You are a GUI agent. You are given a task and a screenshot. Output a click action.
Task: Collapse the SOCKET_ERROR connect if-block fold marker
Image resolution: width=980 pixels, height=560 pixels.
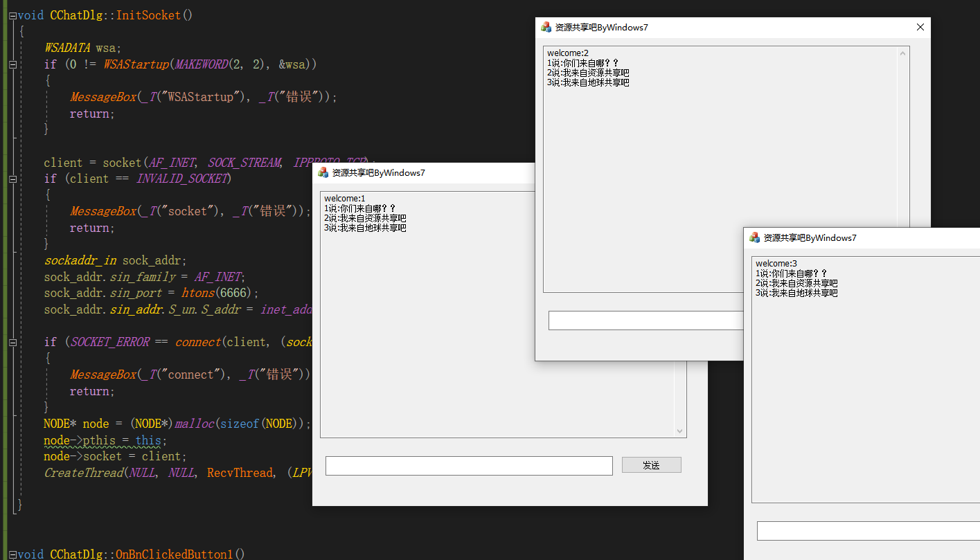(12, 342)
